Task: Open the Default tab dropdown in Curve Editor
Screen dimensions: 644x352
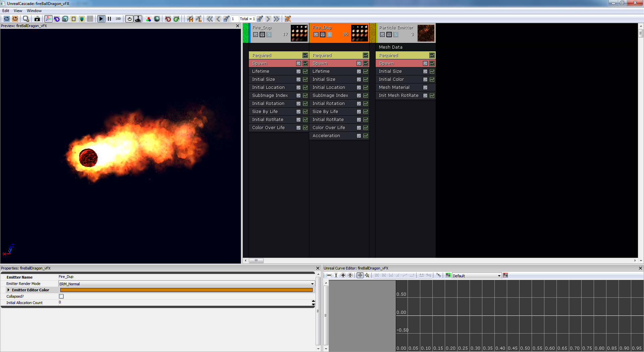Action: click(x=499, y=276)
